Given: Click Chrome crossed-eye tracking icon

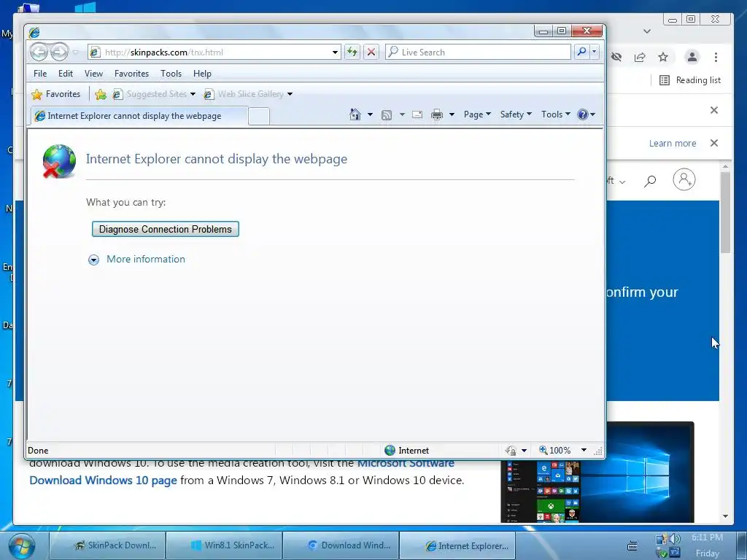Looking at the screenshot, I should (x=616, y=57).
